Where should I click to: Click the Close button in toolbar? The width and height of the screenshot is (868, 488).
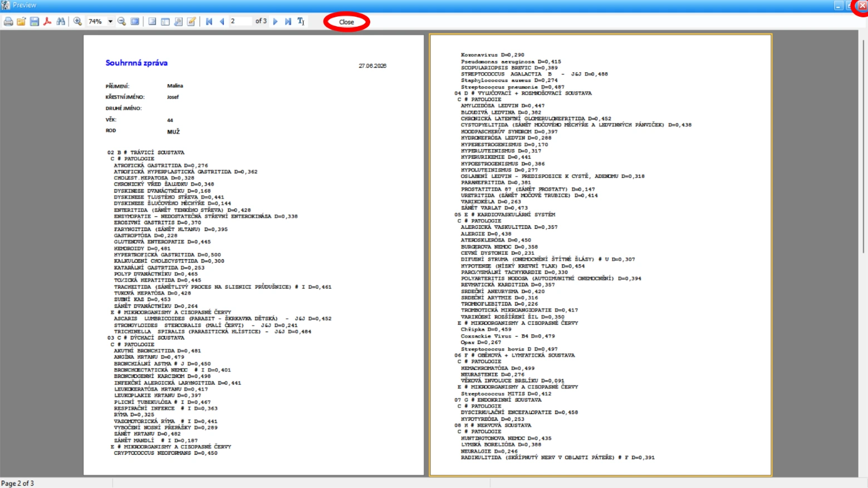pyautogui.click(x=346, y=22)
